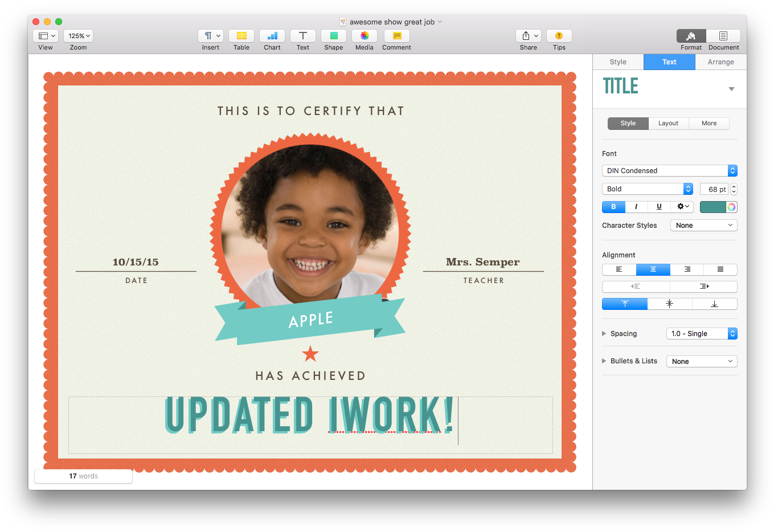Screen dimensions: 774x532
Task: Switch to the Arrange tab
Action: pyautogui.click(x=720, y=62)
